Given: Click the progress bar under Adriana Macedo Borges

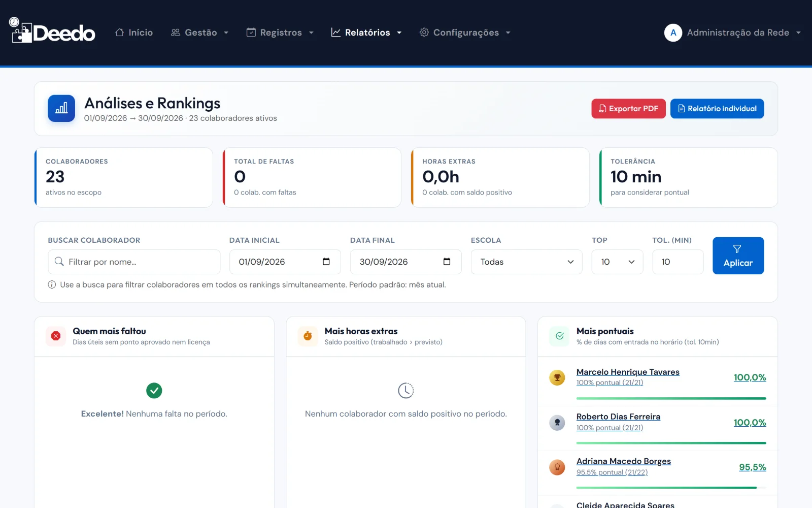Looking at the screenshot, I should click(671, 488).
